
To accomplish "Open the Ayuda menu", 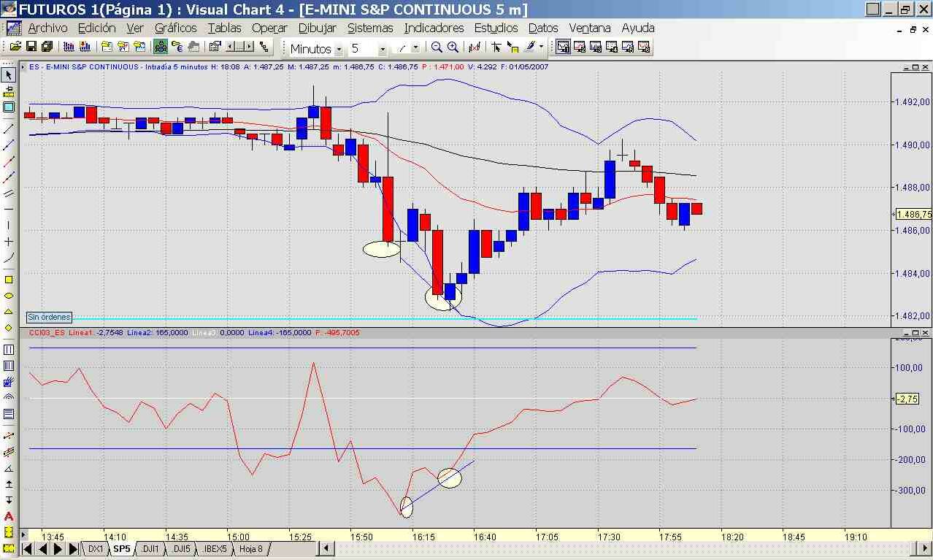I will [x=638, y=28].
